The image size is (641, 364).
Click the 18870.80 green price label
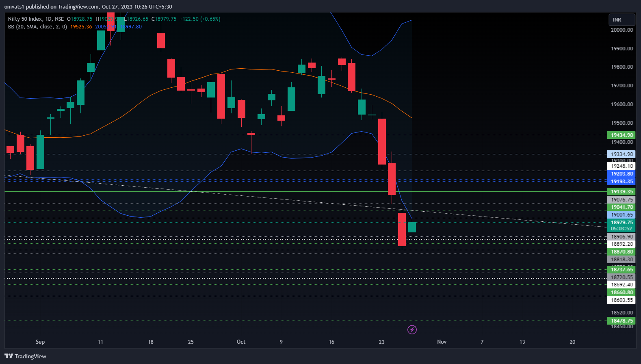pos(622,252)
